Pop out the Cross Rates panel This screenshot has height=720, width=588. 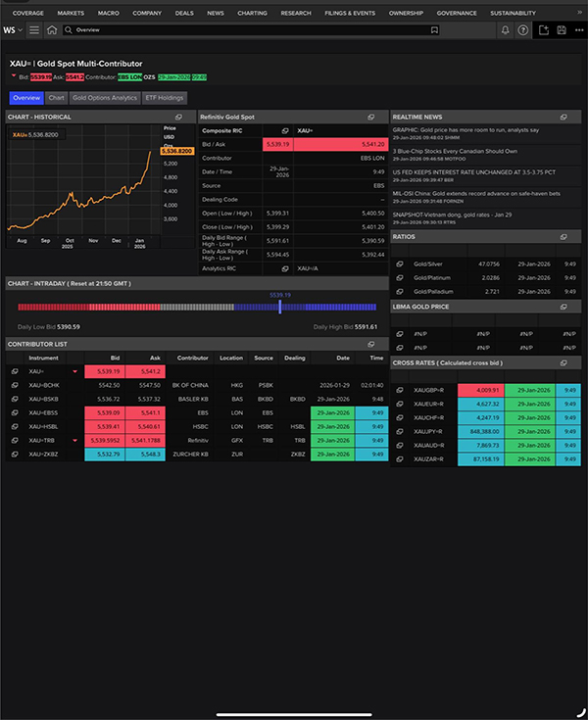coord(564,362)
